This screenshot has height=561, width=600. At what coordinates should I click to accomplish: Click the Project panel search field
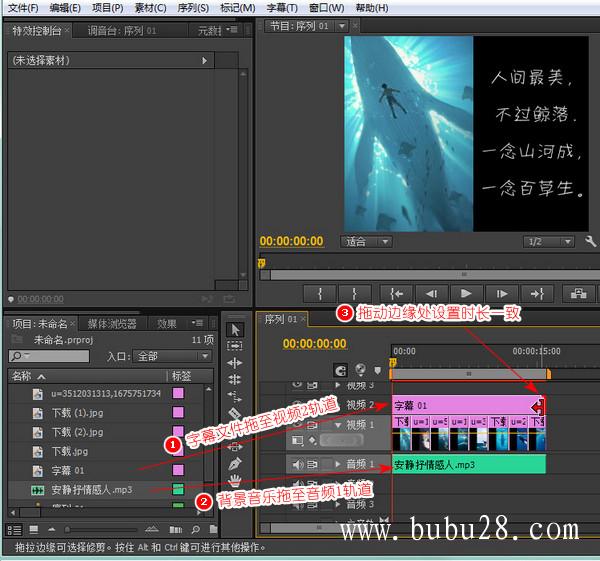click(49, 356)
